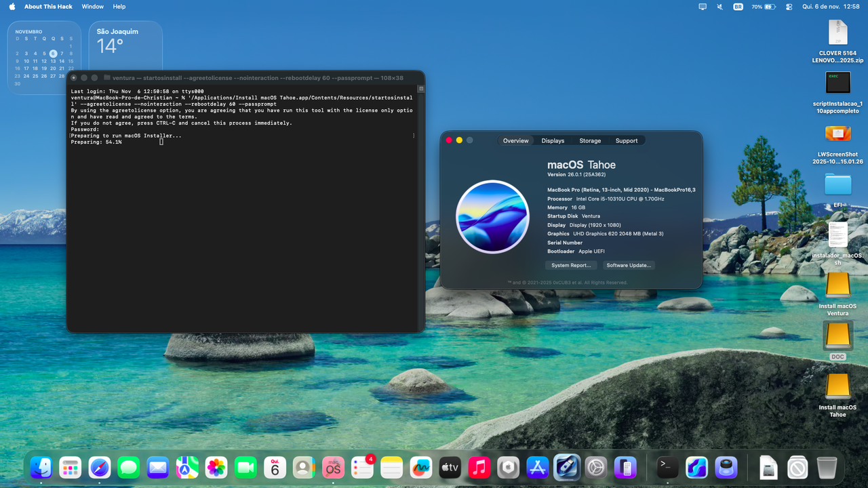
Task: Open Photos app in Dock
Action: coord(216,467)
